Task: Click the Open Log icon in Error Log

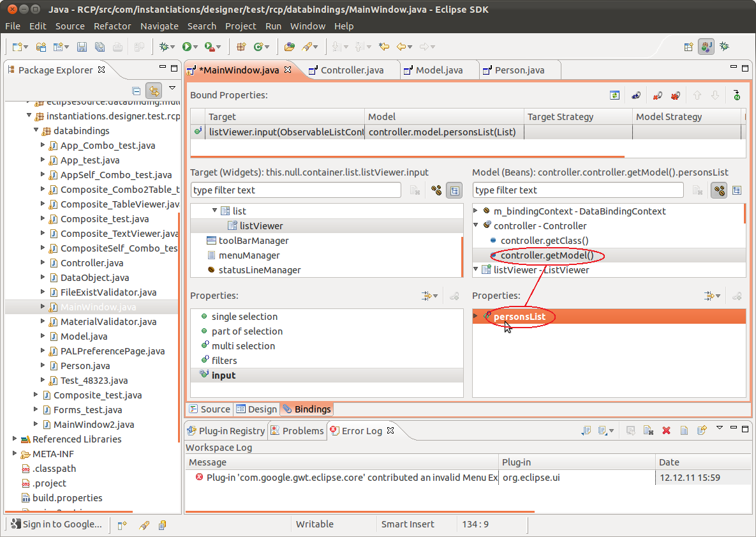Action: point(684,430)
